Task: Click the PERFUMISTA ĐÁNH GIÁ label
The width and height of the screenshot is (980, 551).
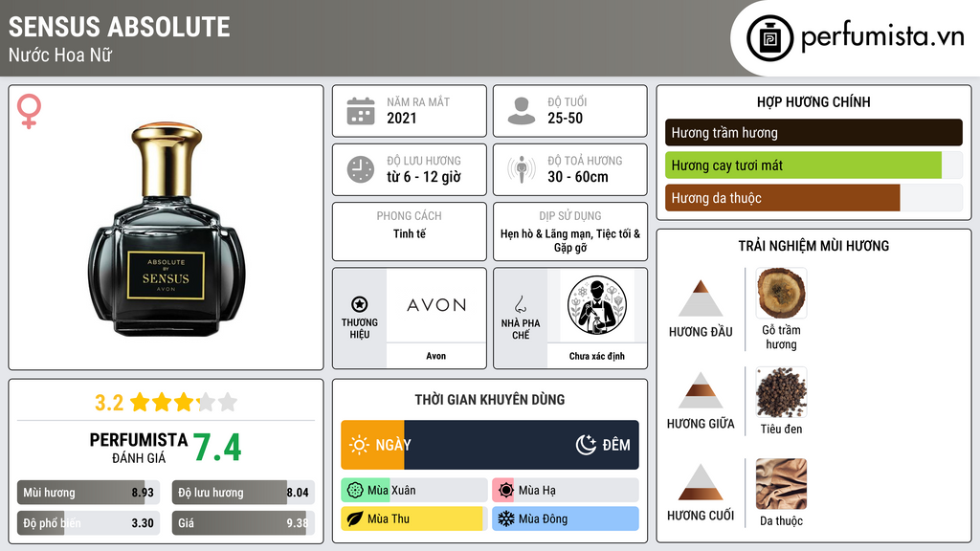Action: pos(138,448)
